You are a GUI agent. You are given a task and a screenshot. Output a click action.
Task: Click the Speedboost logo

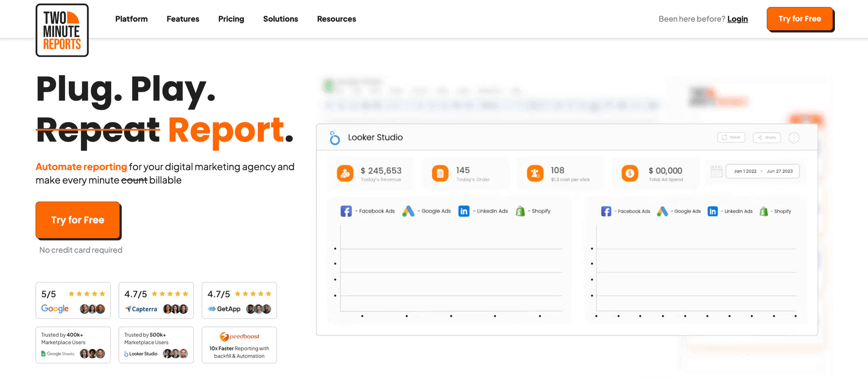(x=240, y=336)
